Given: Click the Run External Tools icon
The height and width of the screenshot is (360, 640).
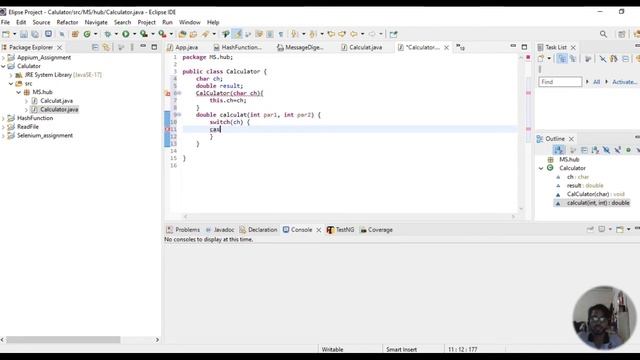Looking at the screenshot, I should [x=162, y=34].
